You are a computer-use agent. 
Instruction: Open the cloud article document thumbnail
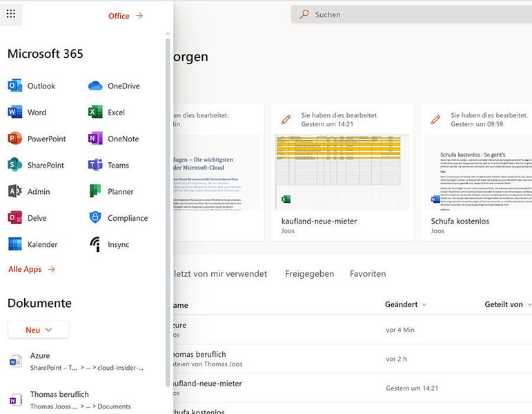tap(217, 172)
